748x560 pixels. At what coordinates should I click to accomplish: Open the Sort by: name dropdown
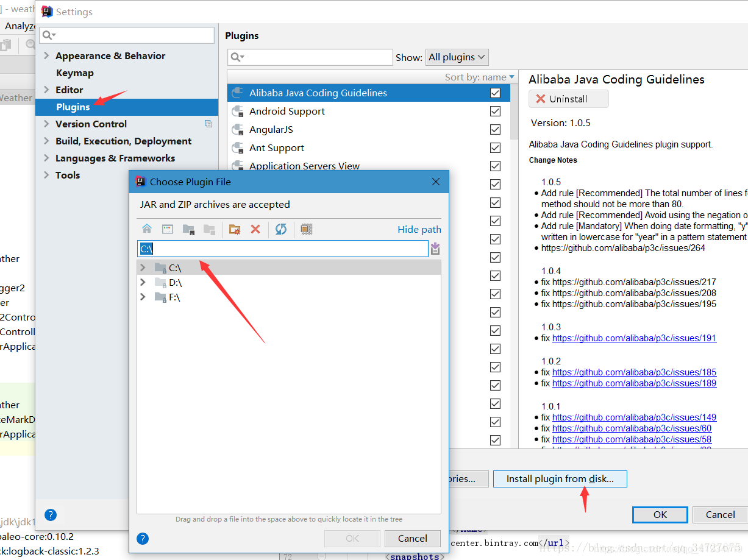[480, 77]
